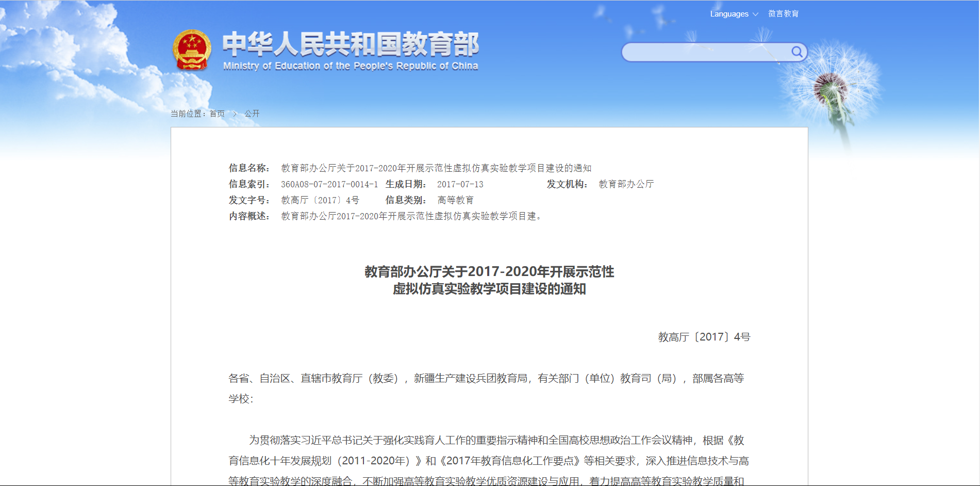Focus the site search input field
The image size is (980, 486).
706,52
